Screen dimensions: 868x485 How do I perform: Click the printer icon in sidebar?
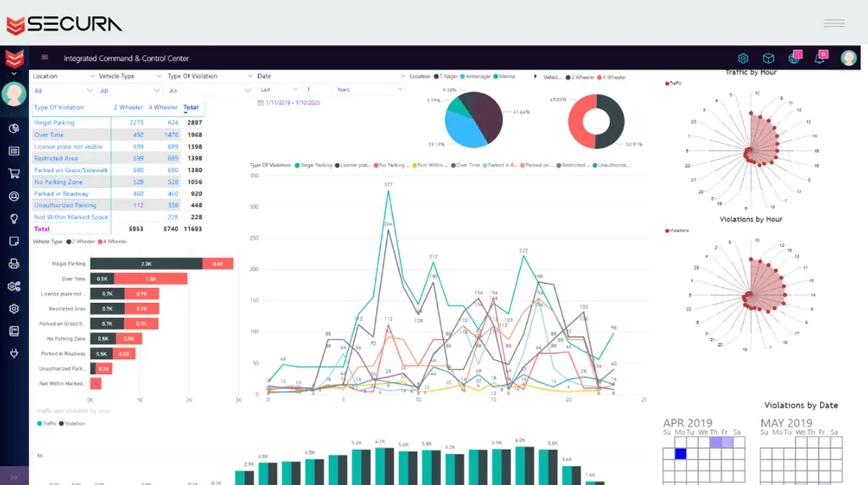[x=13, y=263]
